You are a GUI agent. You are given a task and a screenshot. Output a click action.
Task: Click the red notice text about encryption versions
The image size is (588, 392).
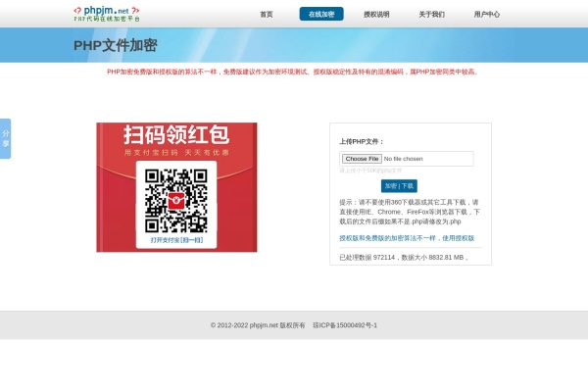pos(293,72)
